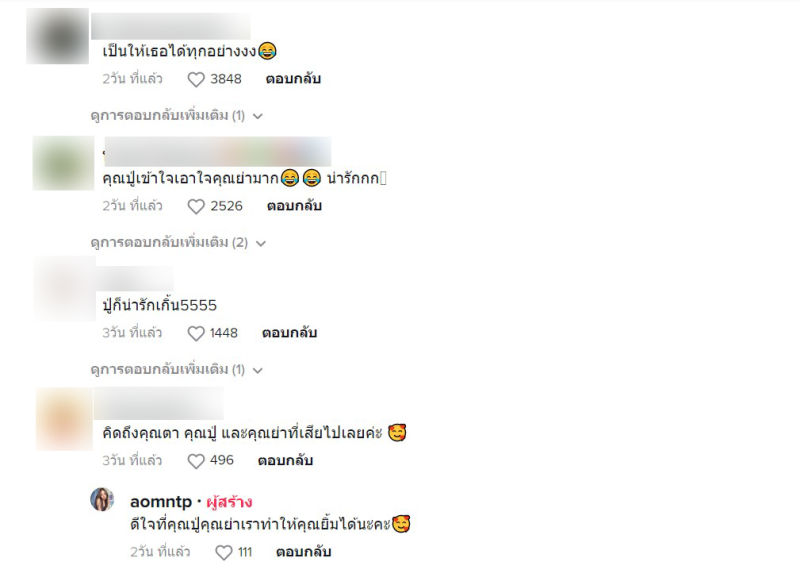Reply to the comment with 3848 likes

click(x=293, y=79)
